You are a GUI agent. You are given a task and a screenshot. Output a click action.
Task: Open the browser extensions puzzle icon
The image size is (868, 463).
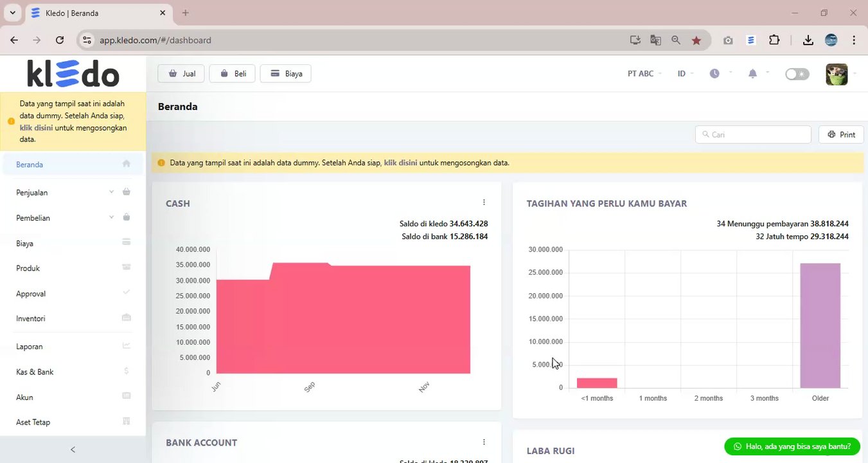774,40
